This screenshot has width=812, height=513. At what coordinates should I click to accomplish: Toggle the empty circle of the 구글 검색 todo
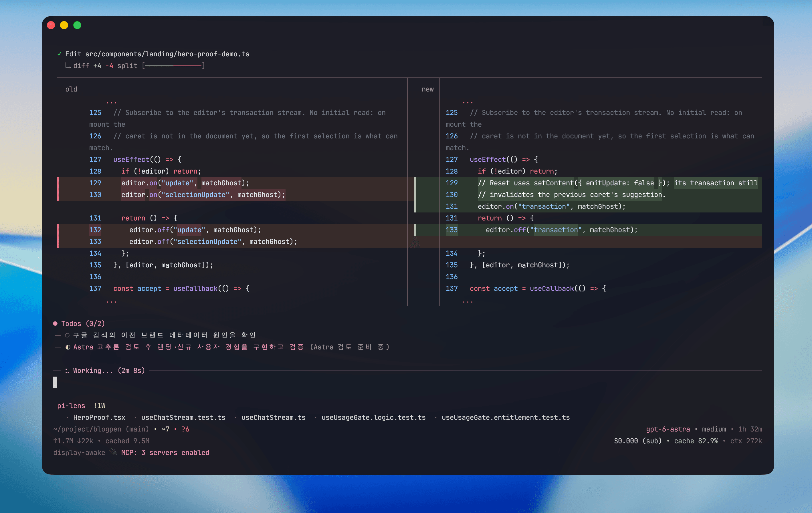68,335
